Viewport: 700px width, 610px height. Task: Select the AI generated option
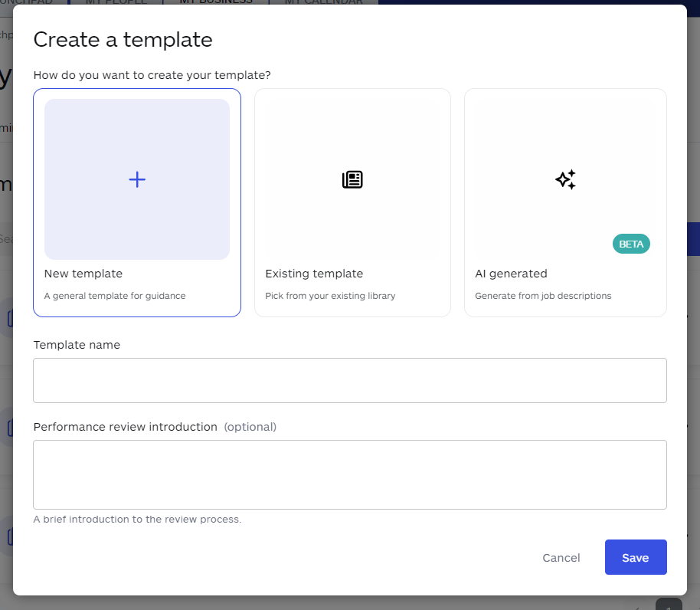(x=564, y=202)
